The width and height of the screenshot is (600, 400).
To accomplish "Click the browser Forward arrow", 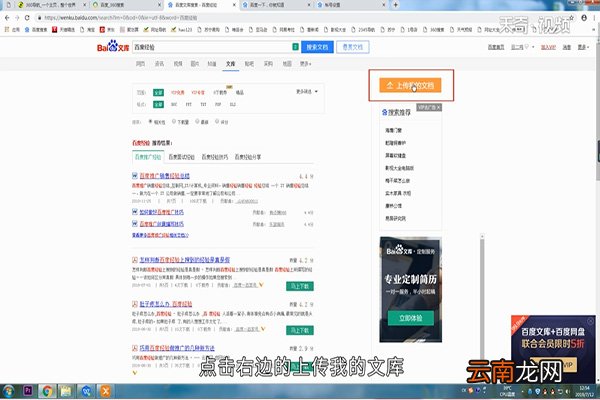I will coord(17,18).
